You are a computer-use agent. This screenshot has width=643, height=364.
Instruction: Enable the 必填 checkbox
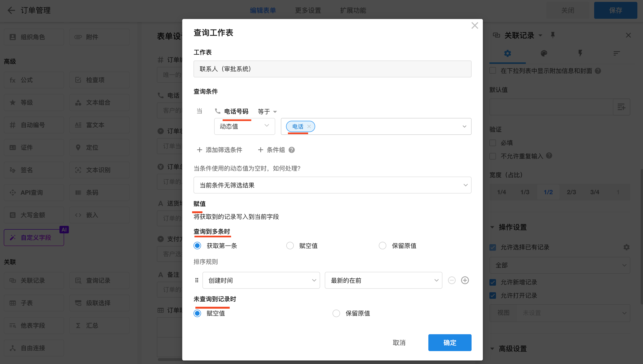(x=493, y=143)
